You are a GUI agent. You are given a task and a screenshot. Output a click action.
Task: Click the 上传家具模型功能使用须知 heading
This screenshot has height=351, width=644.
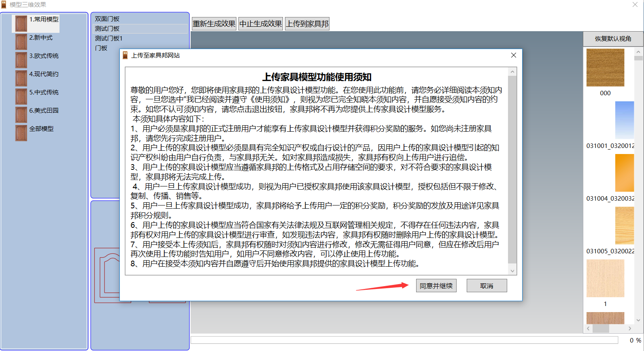317,77
